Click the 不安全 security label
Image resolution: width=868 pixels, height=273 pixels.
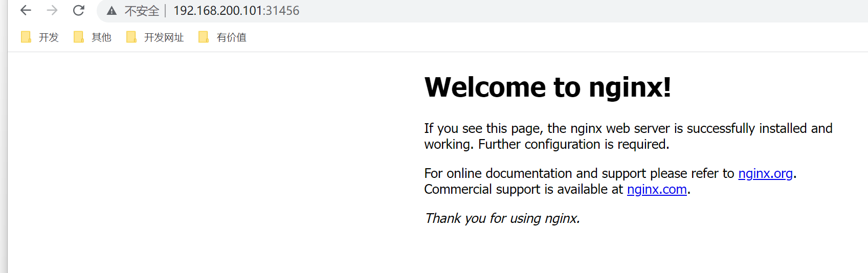click(x=142, y=11)
